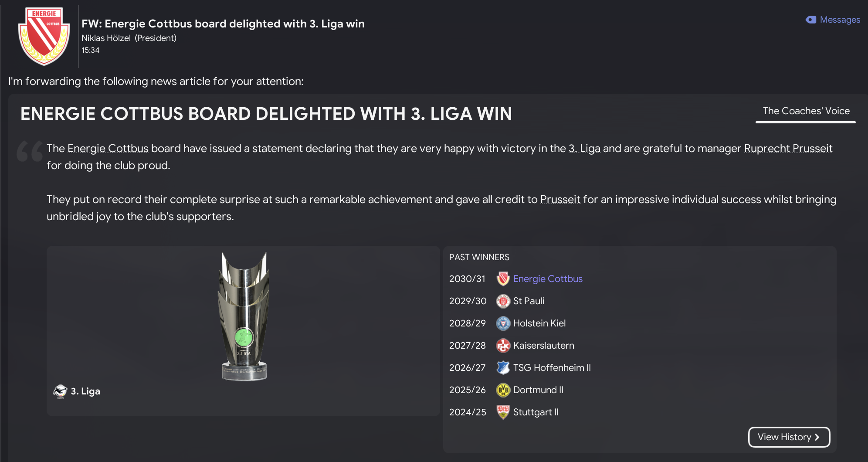The height and width of the screenshot is (462, 868).
Task: Open the View History button
Action: (x=783, y=437)
